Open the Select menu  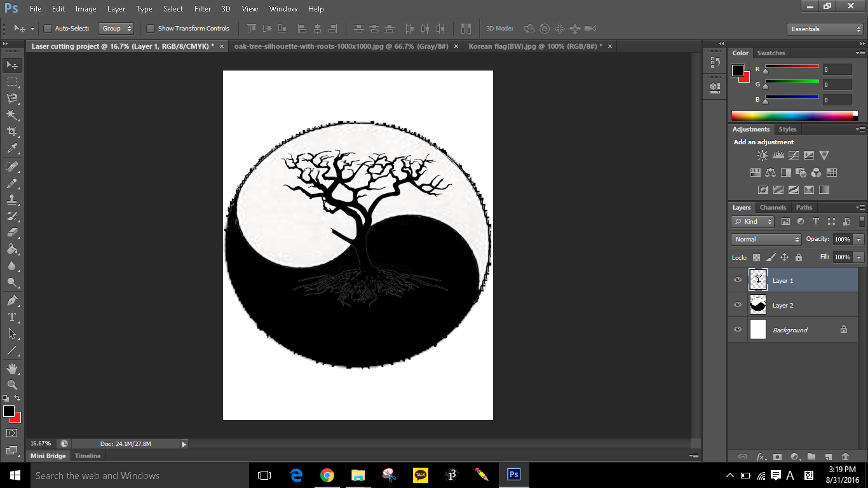tap(173, 9)
